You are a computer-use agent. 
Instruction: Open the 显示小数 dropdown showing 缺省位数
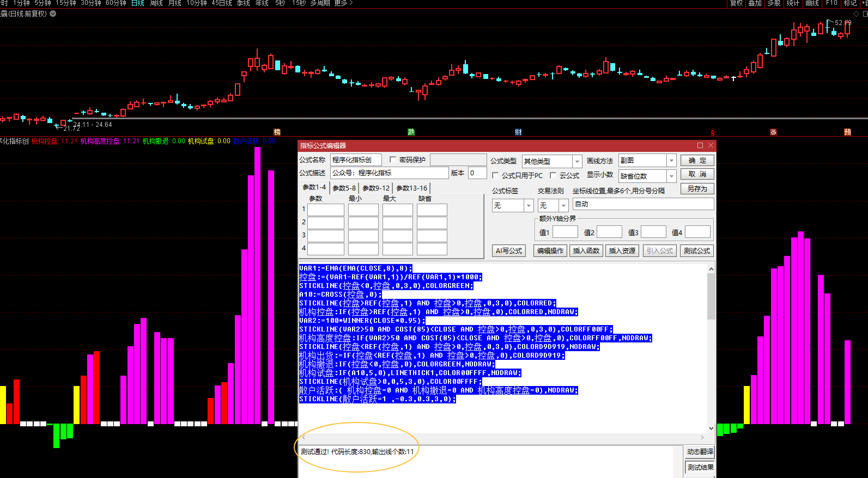coord(671,176)
